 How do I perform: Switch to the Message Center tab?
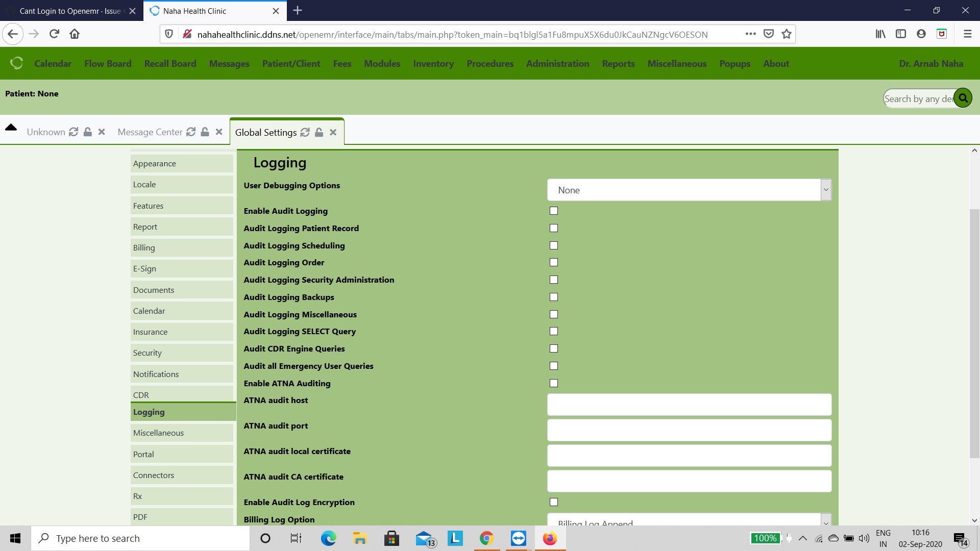tap(150, 132)
